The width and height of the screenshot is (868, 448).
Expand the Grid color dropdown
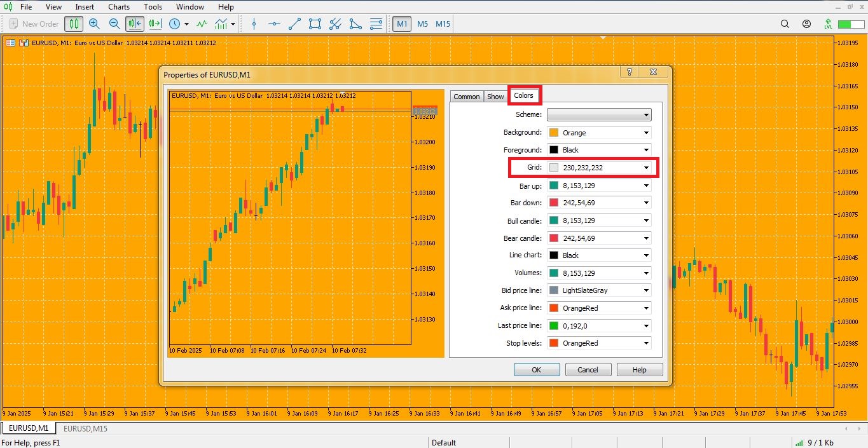click(646, 168)
